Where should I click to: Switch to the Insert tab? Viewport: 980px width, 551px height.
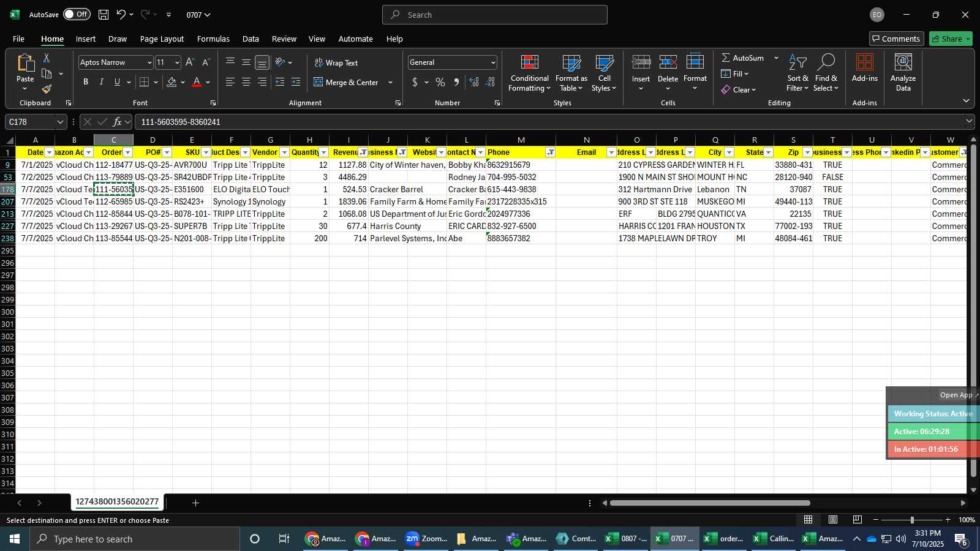pyautogui.click(x=86, y=39)
